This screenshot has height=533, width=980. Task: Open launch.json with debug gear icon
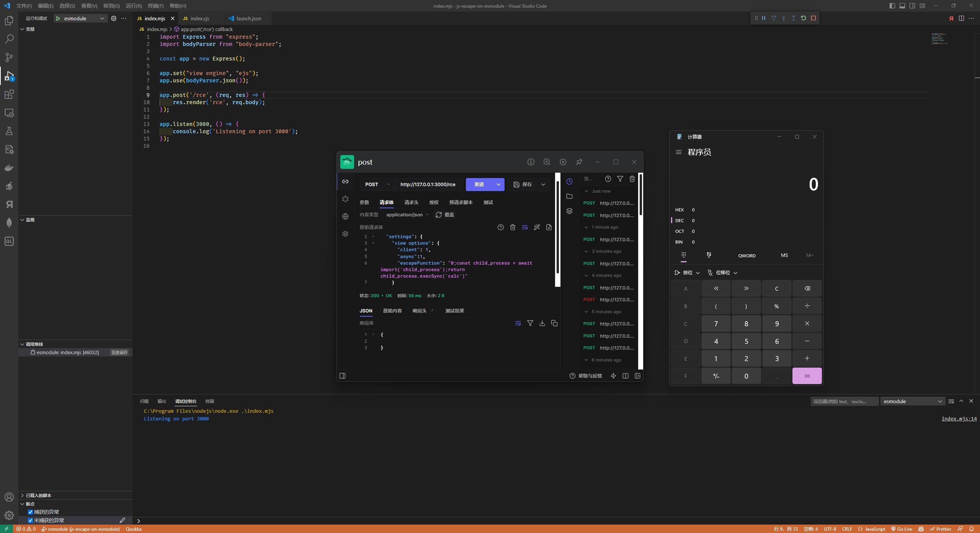click(x=114, y=18)
